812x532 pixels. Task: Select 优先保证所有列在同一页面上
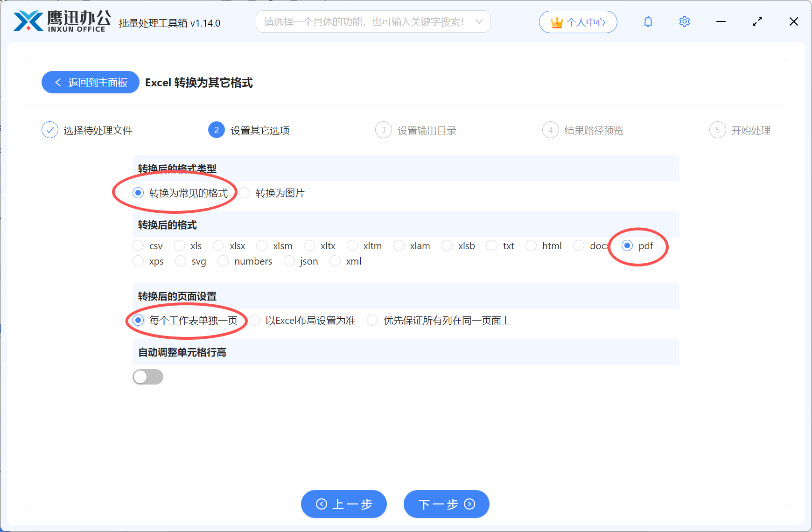(372, 320)
